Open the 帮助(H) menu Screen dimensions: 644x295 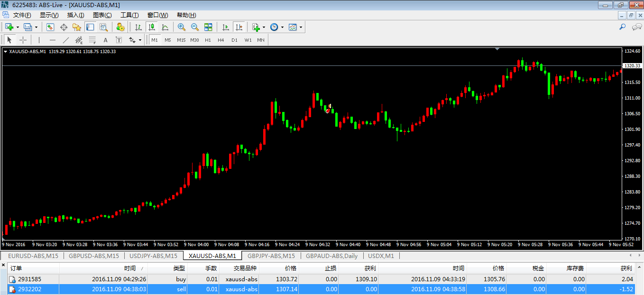186,15
